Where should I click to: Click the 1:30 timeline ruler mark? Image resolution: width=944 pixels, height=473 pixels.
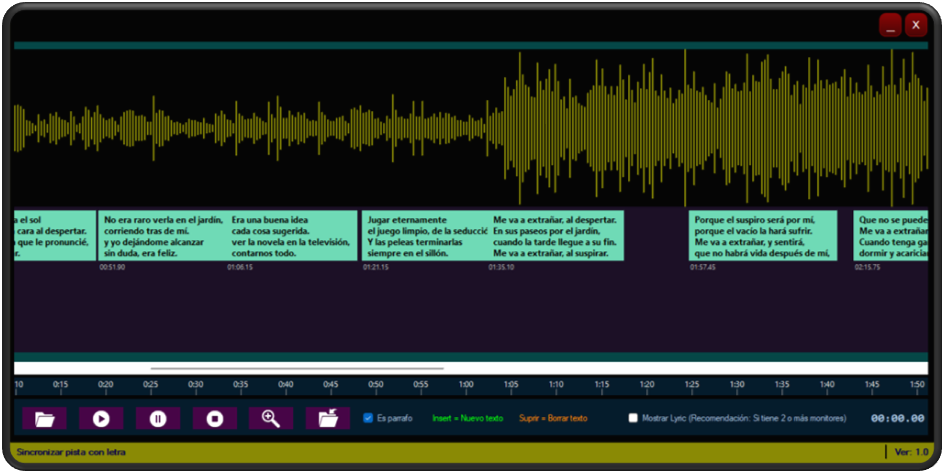coord(737,385)
